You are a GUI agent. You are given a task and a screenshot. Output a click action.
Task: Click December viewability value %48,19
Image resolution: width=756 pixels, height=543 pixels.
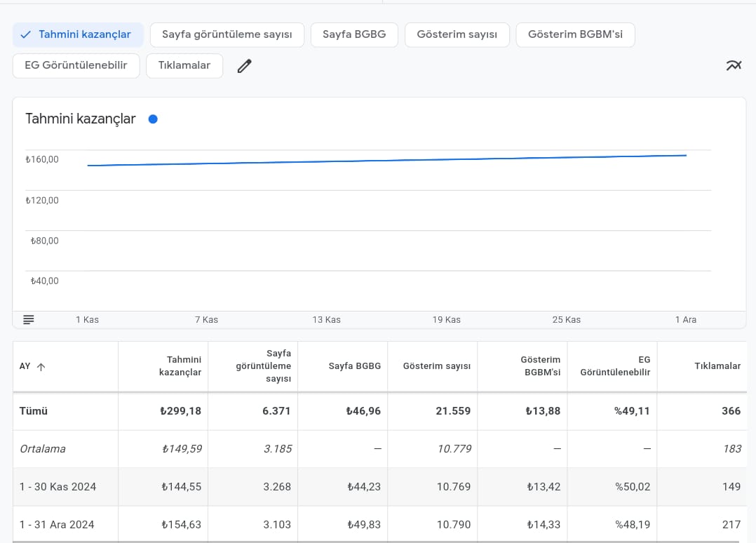pos(633,524)
